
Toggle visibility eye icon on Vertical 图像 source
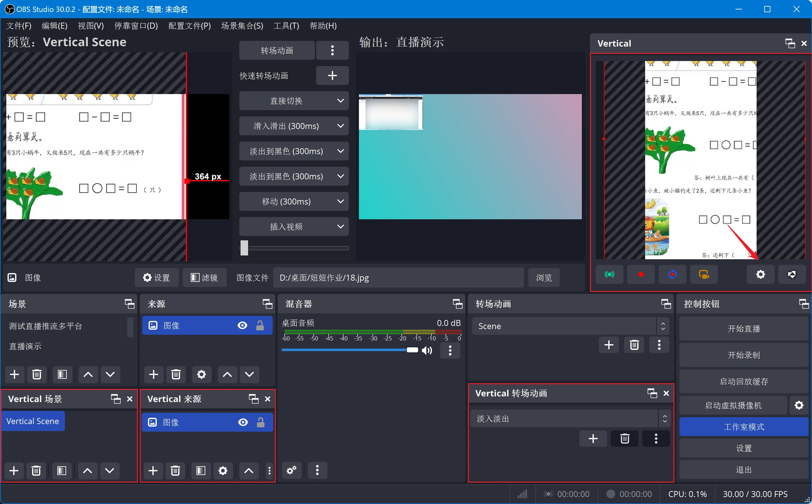click(x=242, y=422)
